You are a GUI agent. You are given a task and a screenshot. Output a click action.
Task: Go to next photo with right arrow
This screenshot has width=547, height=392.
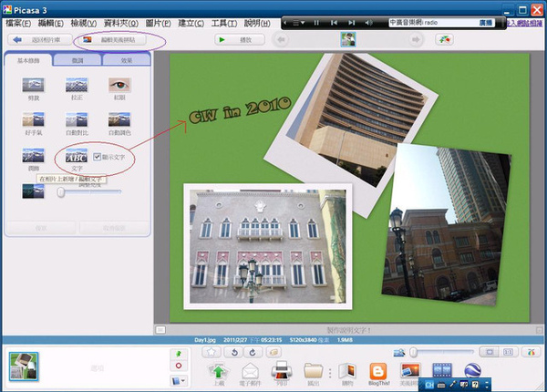(416, 40)
